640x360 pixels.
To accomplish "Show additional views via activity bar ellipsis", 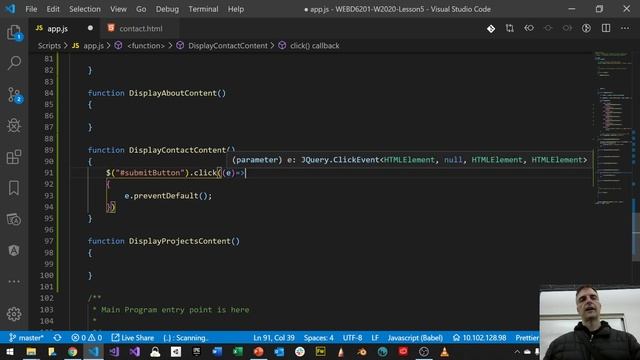I will [14, 281].
